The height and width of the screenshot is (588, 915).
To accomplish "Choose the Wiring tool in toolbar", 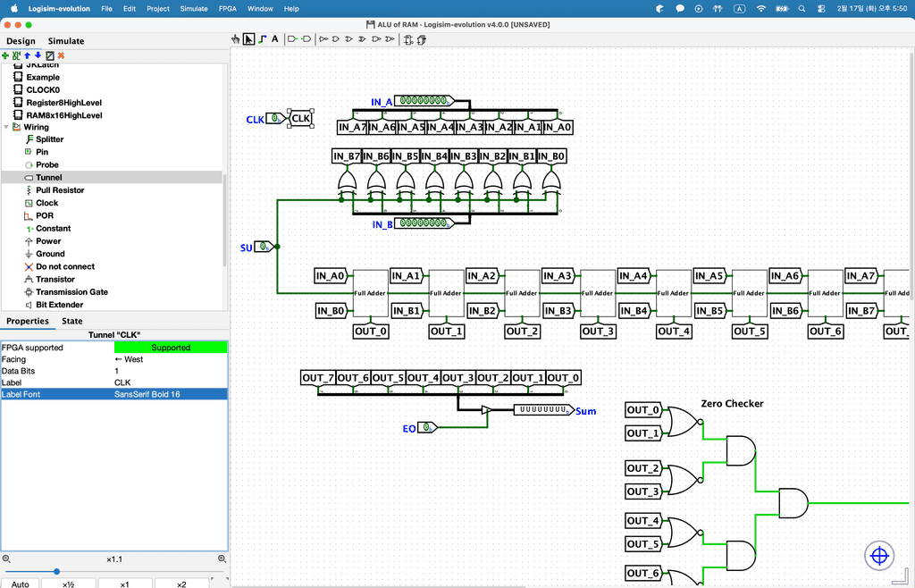I will (262, 39).
